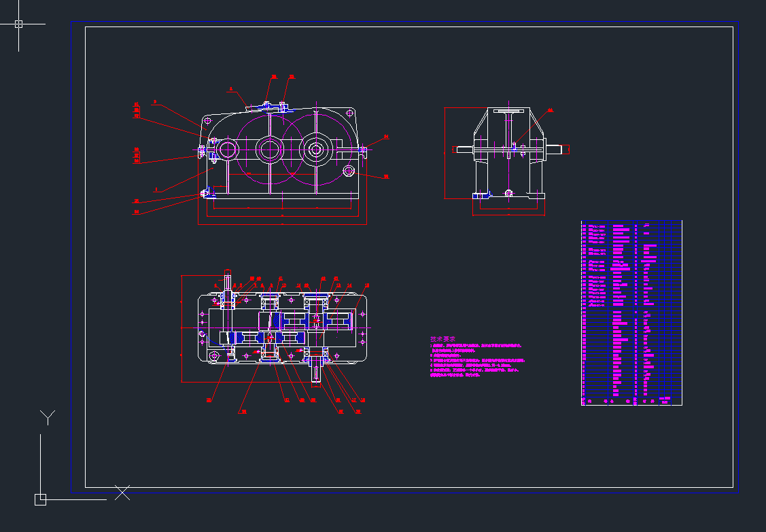Select the title block at the parts list bottom
Viewport: 766px width, 532px height.
coord(632,401)
